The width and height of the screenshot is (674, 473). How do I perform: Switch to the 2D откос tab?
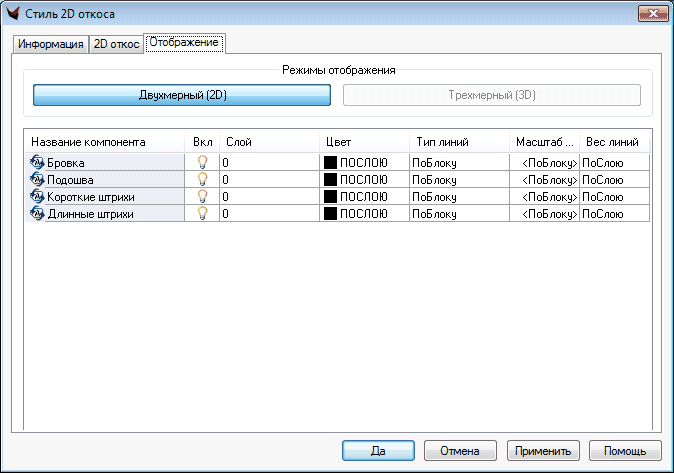click(116, 45)
